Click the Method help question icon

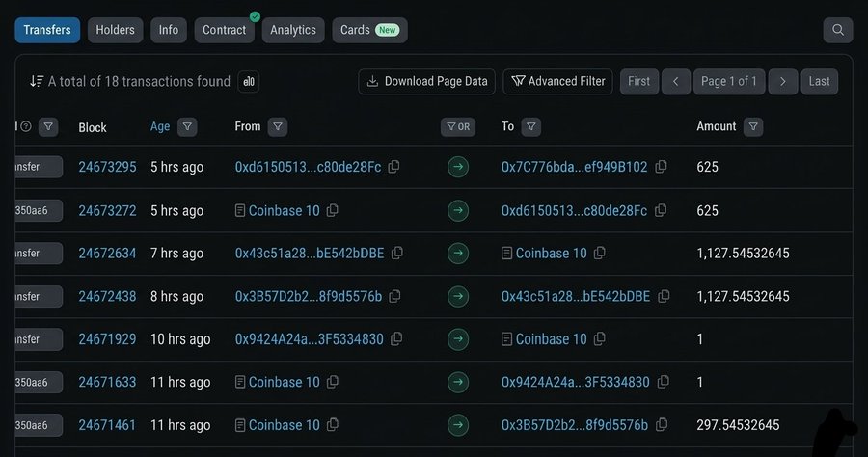25,126
